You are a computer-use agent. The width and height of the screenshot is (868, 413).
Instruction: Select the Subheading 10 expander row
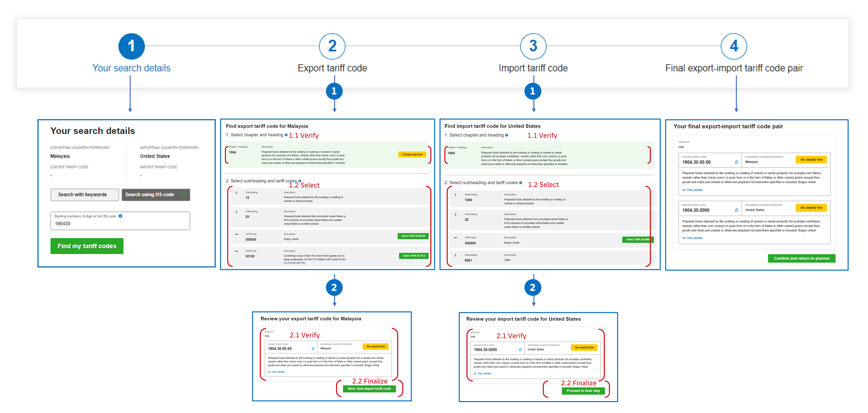click(238, 198)
